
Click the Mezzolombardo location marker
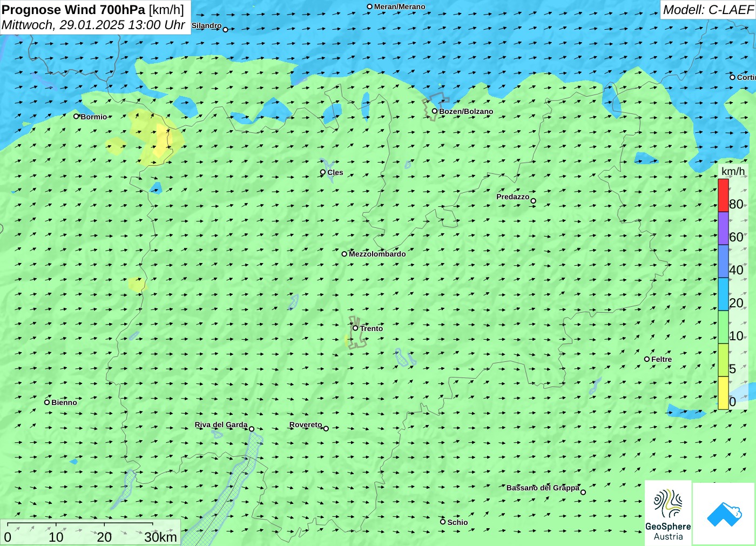[x=345, y=254]
